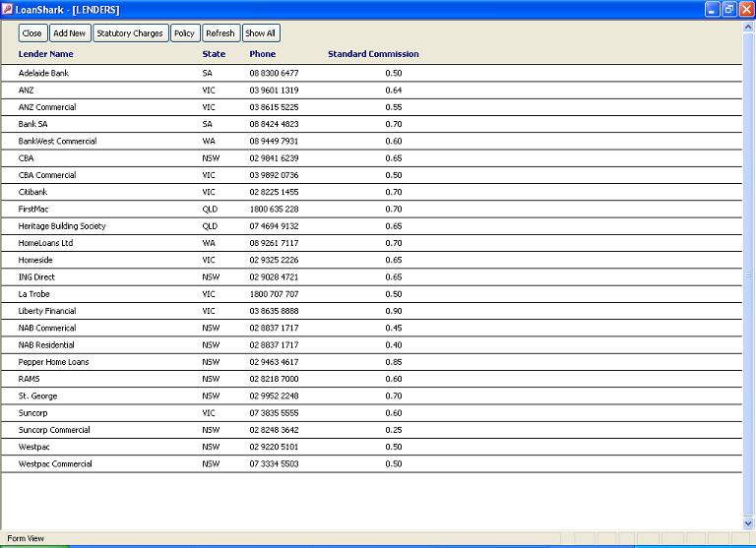Click phone number 07 3835 5555
Viewport: 756px width, 548px height.
click(x=274, y=413)
